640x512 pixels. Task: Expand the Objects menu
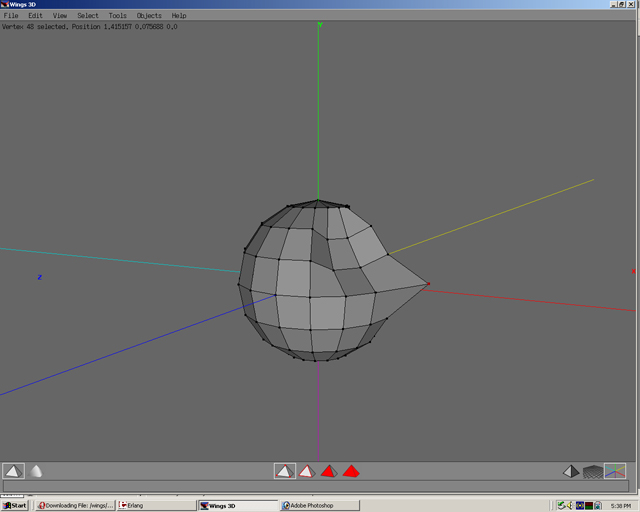pos(149,16)
